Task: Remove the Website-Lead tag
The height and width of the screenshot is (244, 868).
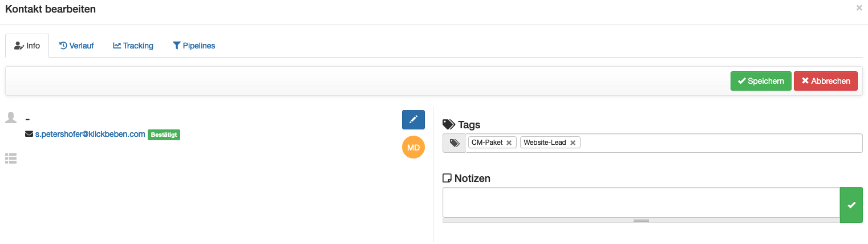Action: 573,143
